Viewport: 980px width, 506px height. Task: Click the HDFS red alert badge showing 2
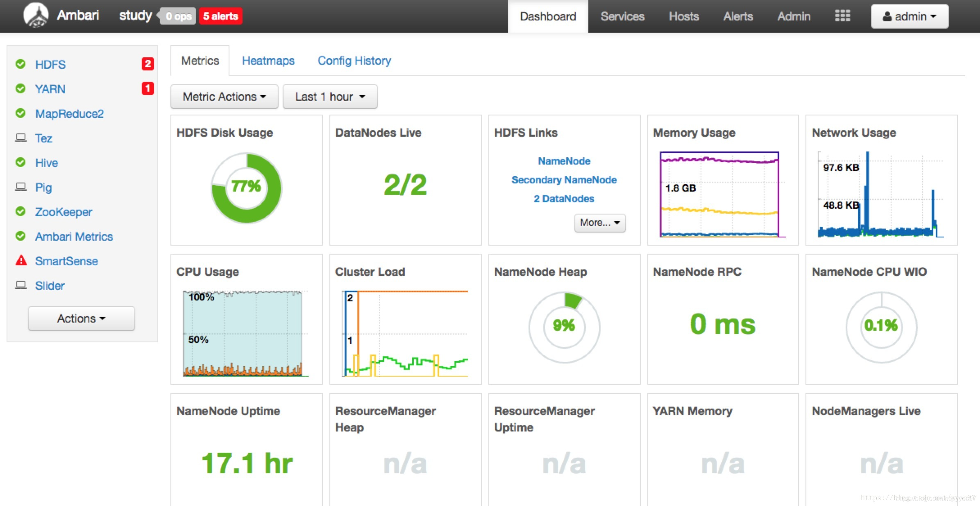click(147, 64)
